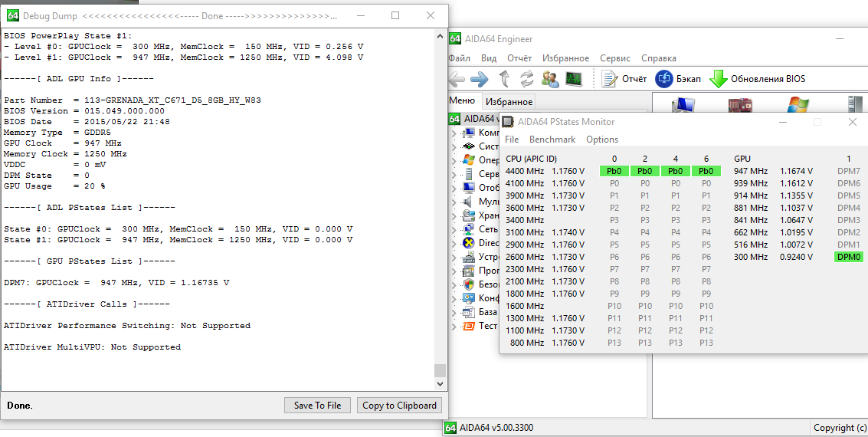
Task: Select the Отображение monitor tree icon
Action: [x=469, y=188]
